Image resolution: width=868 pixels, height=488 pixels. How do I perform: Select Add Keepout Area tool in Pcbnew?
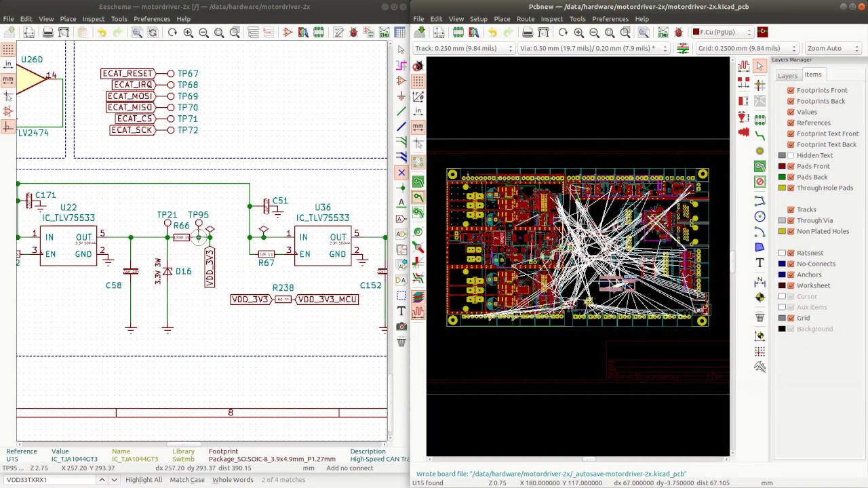tap(759, 182)
